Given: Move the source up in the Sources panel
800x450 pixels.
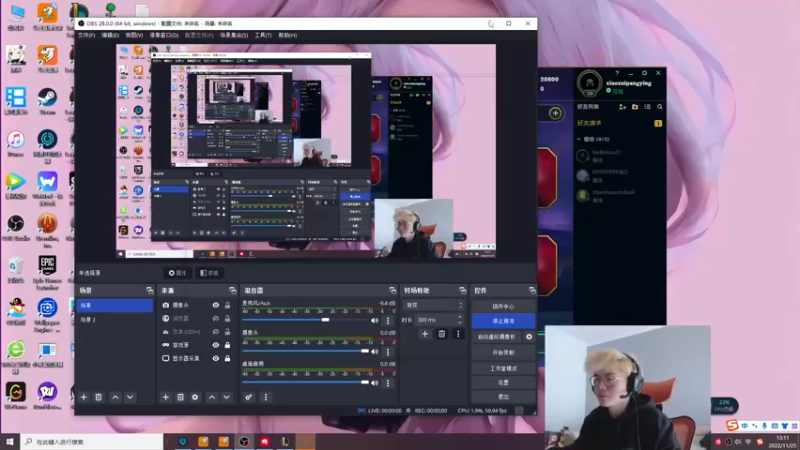Looking at the screenshot, I should point(212,397).
